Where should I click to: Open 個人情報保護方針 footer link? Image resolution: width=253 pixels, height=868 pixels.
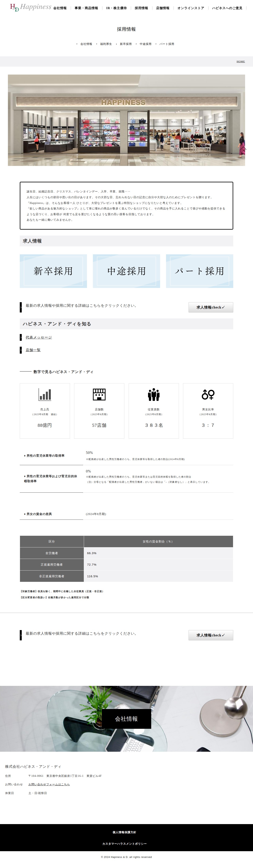[124, 832]
